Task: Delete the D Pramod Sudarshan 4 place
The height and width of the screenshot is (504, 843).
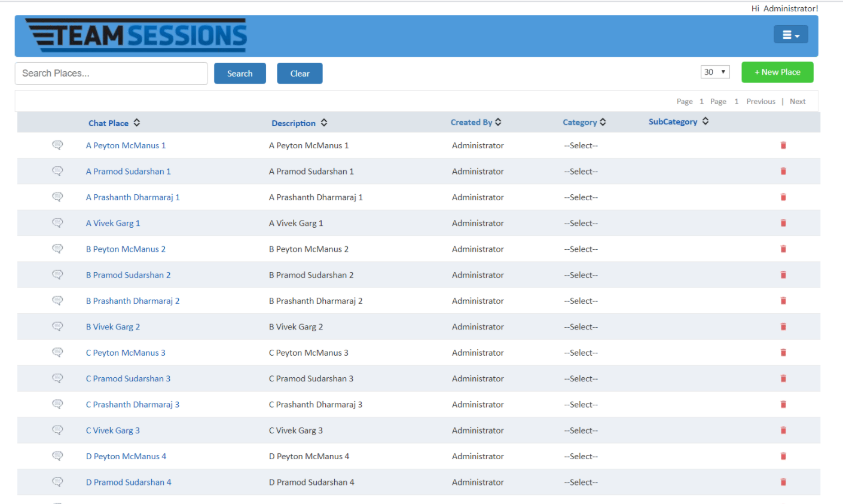Action: 783,482
